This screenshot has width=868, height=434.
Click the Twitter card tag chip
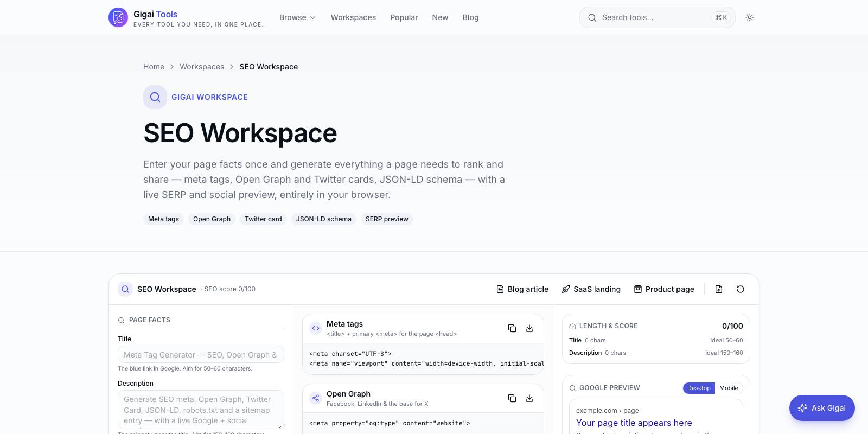[263, 219]
